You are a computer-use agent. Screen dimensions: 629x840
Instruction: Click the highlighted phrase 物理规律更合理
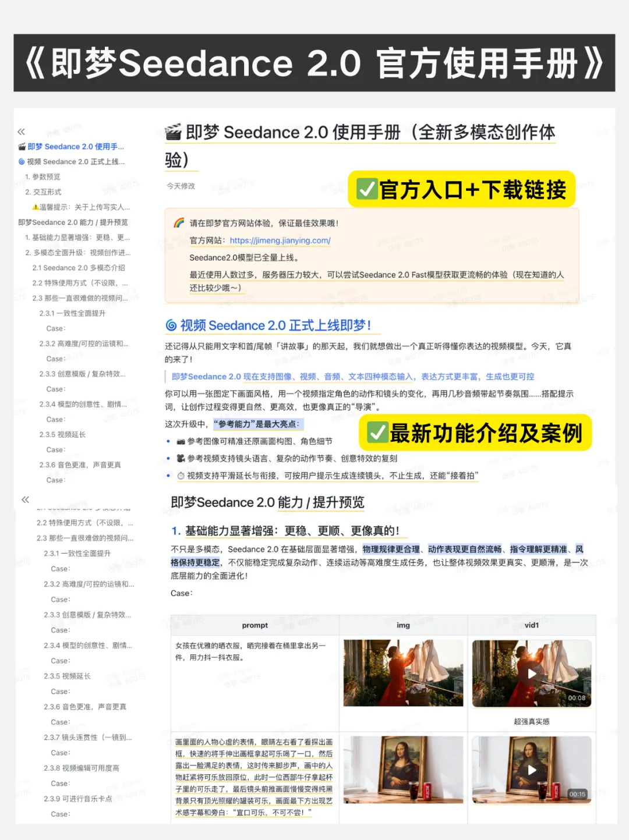(391, 549)
